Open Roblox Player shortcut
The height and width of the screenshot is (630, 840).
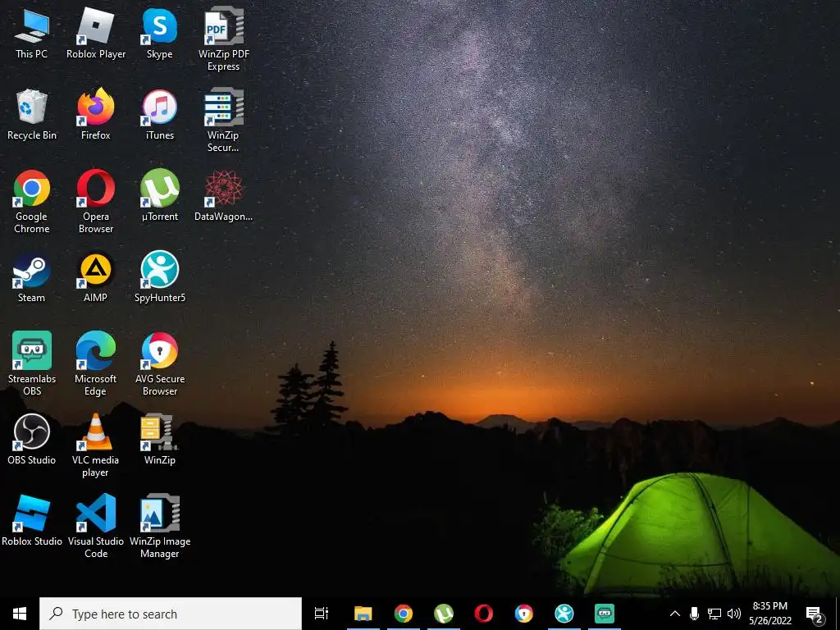coord(96,33)
